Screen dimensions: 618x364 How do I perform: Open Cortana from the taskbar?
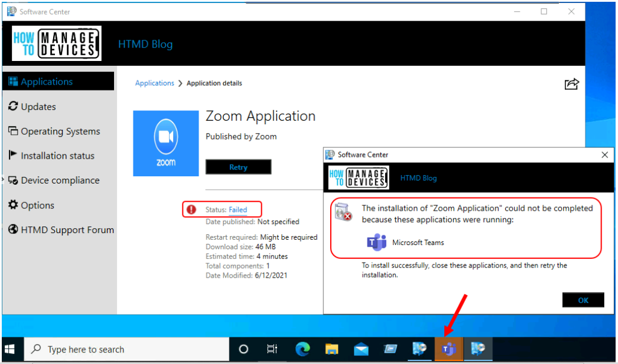(244, 350)
